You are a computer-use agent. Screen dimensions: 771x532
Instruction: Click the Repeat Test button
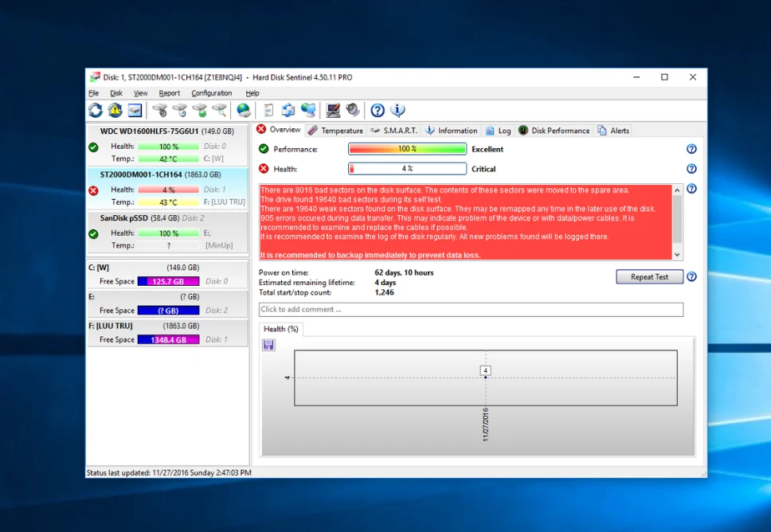point(649,277)
